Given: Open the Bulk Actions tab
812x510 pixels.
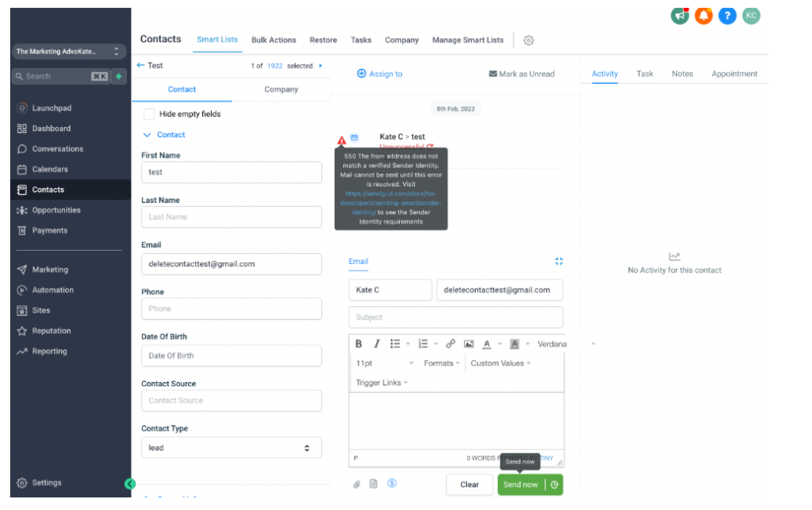Looking at the screenshot, I should 274,40.
